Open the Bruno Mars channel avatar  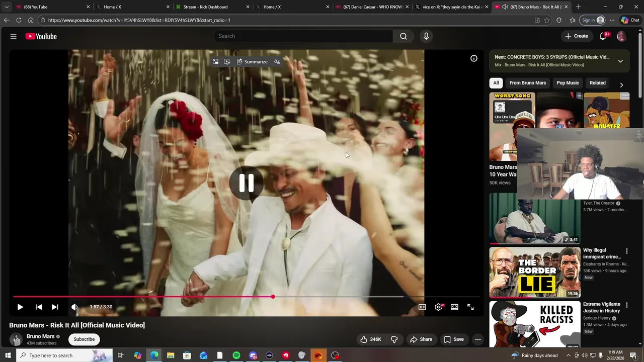pyautogui.click(x=16, y=339)
